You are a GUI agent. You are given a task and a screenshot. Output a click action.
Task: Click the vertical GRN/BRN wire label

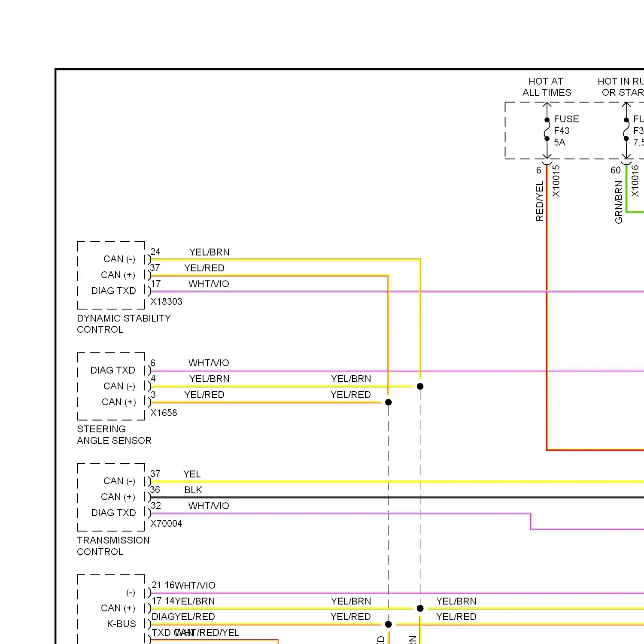click(619, 202)
